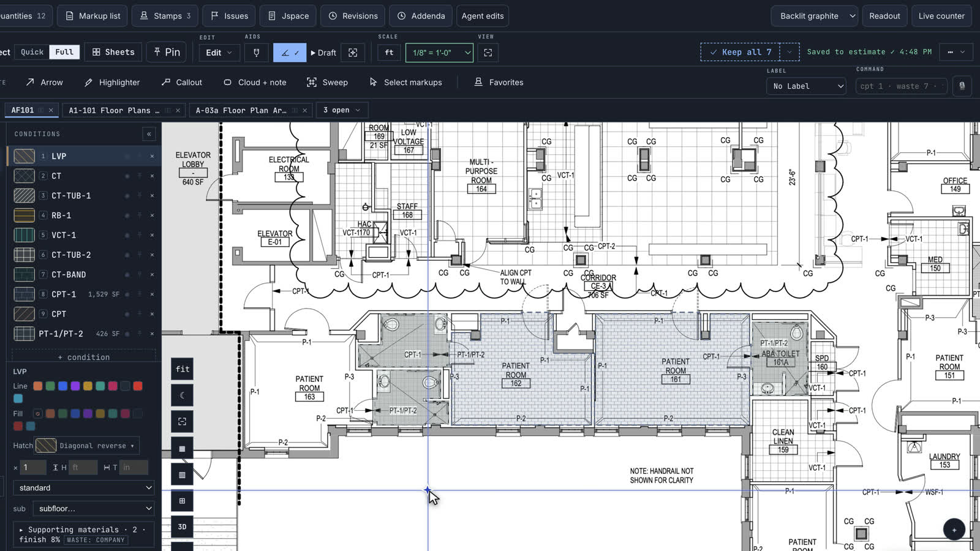Click the + condition button
This screenshot has height=551, width=980.
(84, 357)
